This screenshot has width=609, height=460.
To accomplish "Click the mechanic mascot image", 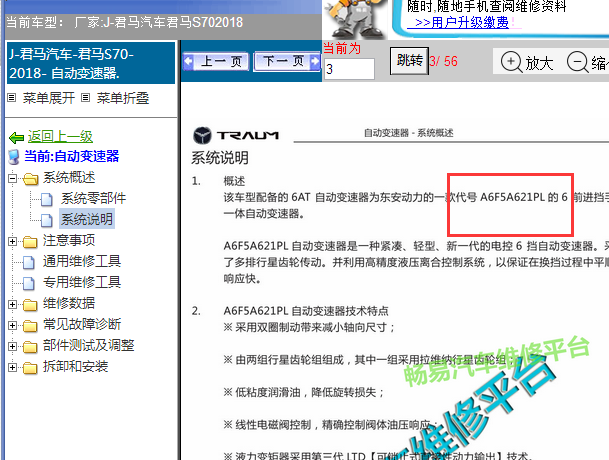I will coord(355,19).
